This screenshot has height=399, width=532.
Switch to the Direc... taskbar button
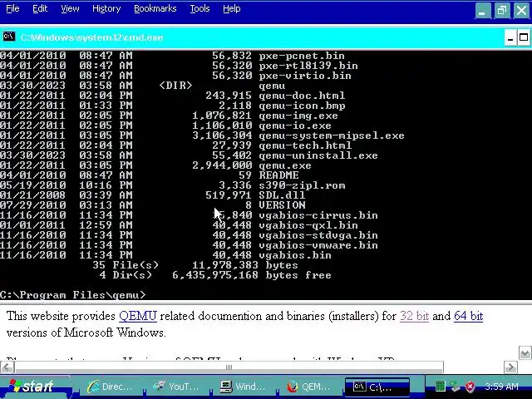110,387
